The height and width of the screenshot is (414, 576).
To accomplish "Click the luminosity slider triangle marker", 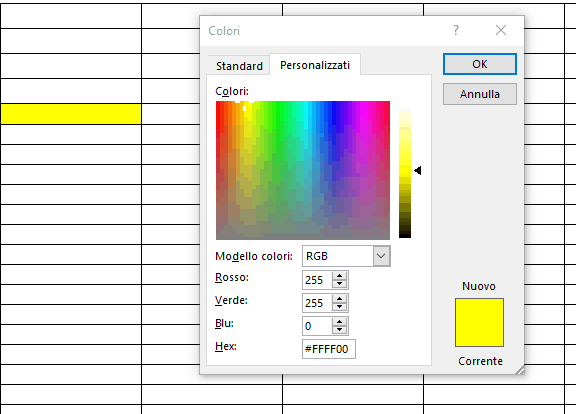I will [x=418, y=170].
